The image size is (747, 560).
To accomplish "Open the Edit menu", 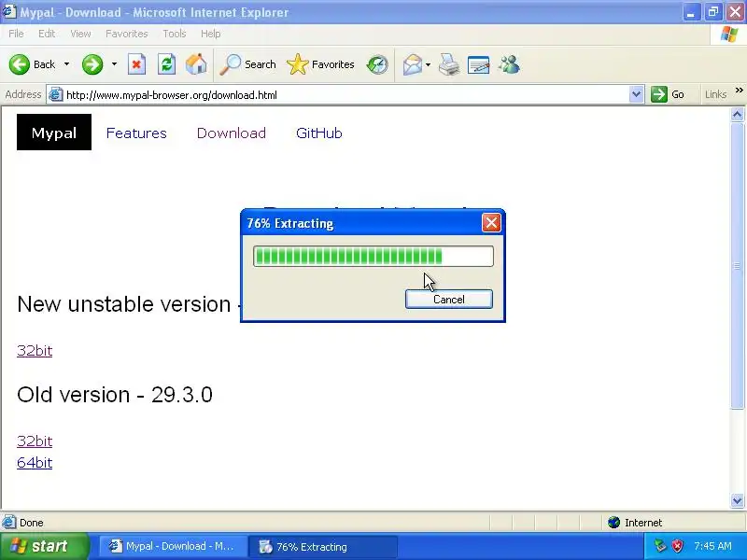I will pyautogui.click(x=47, y=34).
